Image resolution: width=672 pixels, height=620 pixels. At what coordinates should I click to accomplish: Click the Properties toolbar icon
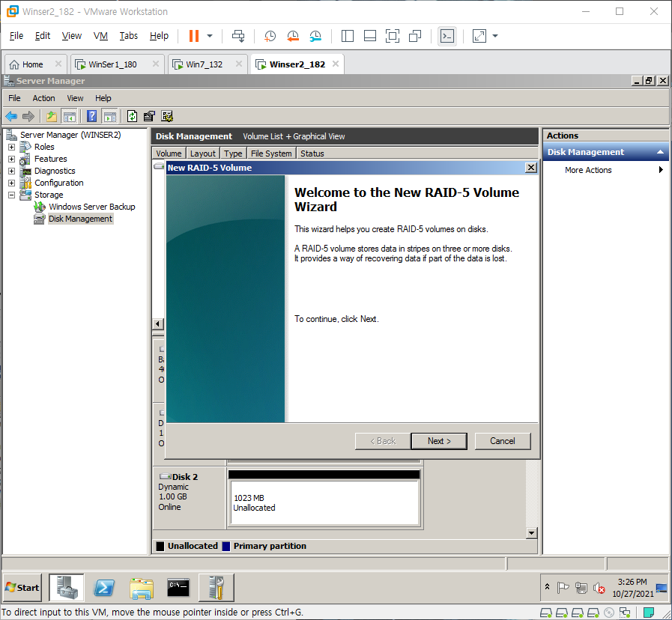149,116
